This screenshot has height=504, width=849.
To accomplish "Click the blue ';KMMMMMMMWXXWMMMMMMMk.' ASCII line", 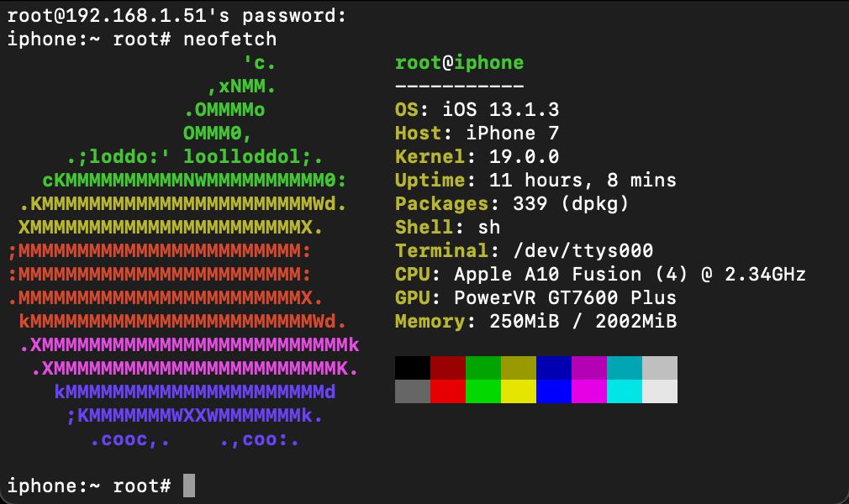I will point(194,416).
